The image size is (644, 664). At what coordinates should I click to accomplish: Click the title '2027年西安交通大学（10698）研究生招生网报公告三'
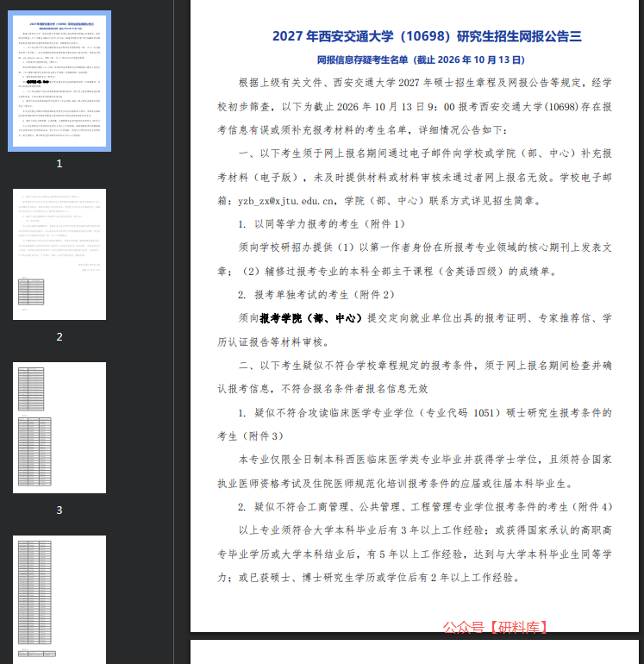427,36
